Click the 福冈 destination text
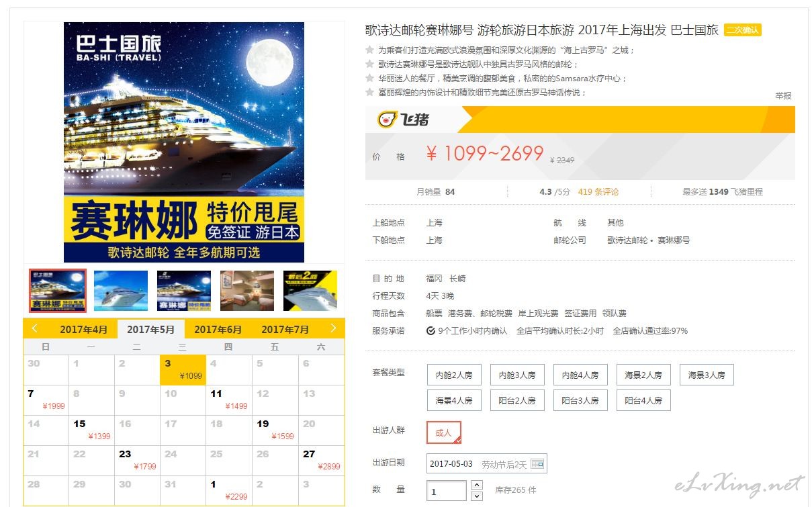Screen dimensions: 812x507 click(434, 278)
